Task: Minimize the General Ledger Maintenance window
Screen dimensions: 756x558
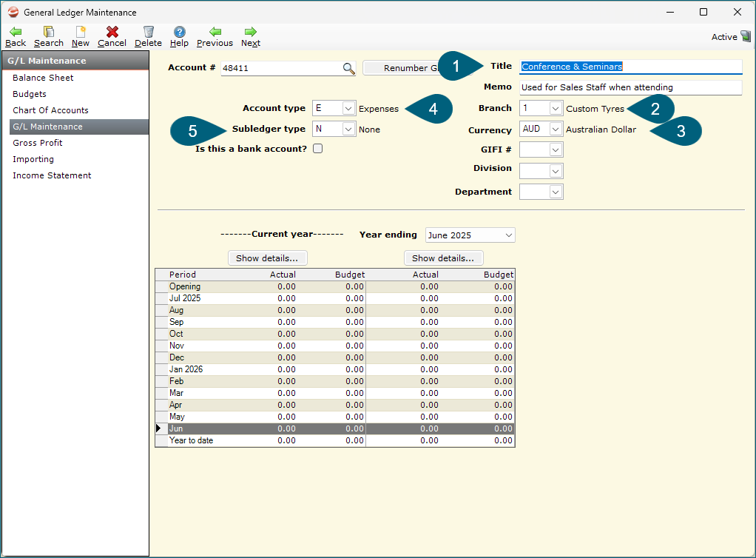Action: 670,12
